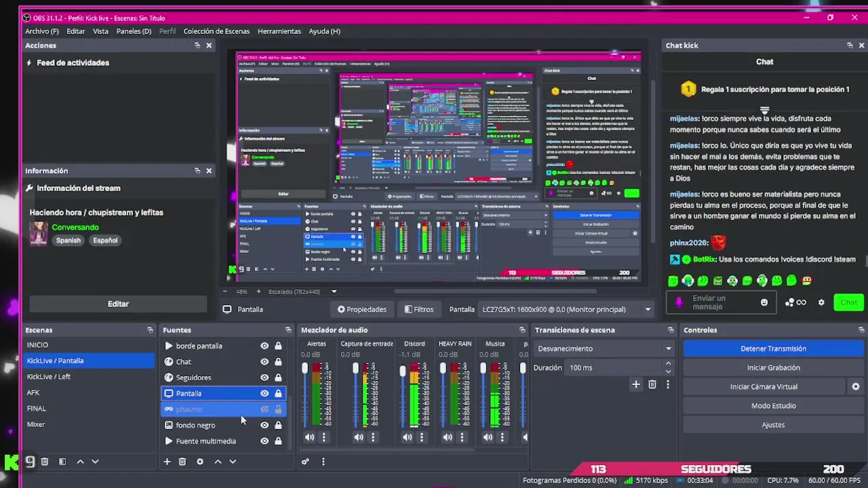Mute the HEAVY RAIN audio channel
Screen dimensions: 868x488
point(448,437)
